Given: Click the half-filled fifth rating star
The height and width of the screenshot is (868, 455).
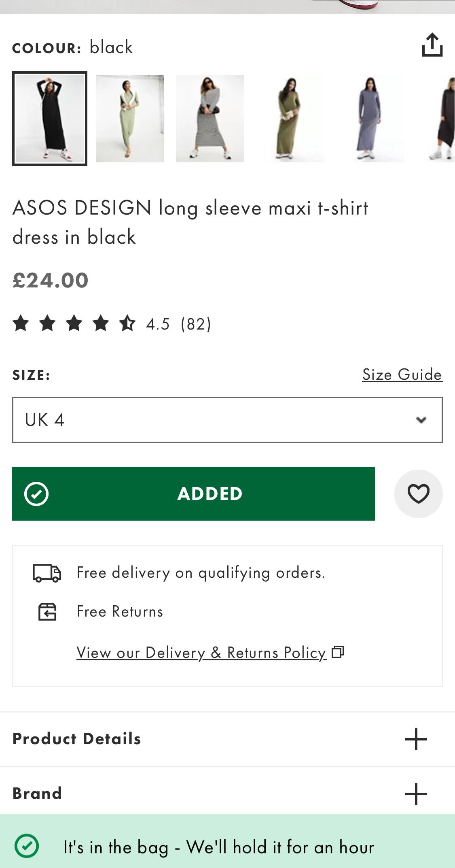Looking at the screenshot, I should click(127, 323).
